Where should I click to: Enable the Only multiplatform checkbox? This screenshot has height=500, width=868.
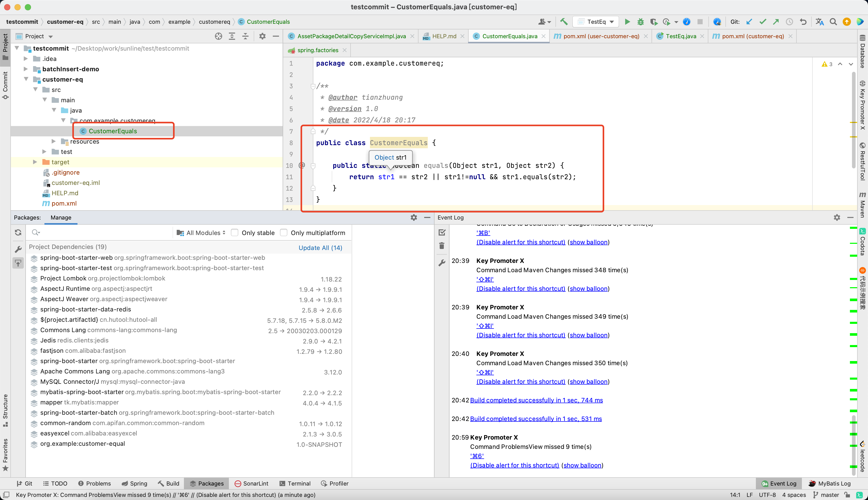[284, 232]
